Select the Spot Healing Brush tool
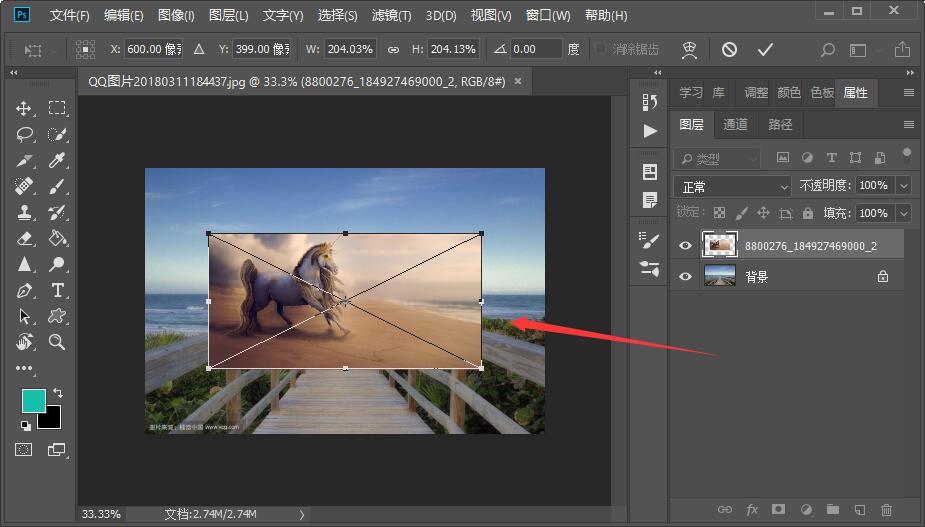 coord(24,186)
